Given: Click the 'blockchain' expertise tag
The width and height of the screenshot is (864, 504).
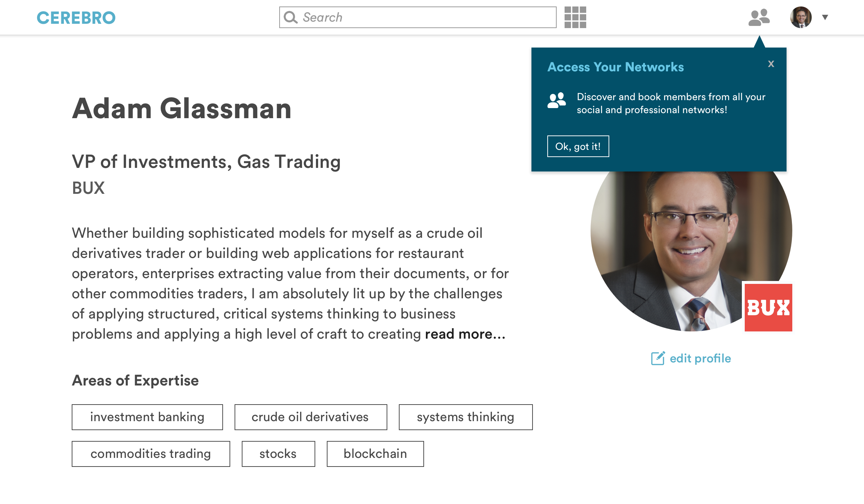Looking at the screenshot, I should click(x=375, y=454).
